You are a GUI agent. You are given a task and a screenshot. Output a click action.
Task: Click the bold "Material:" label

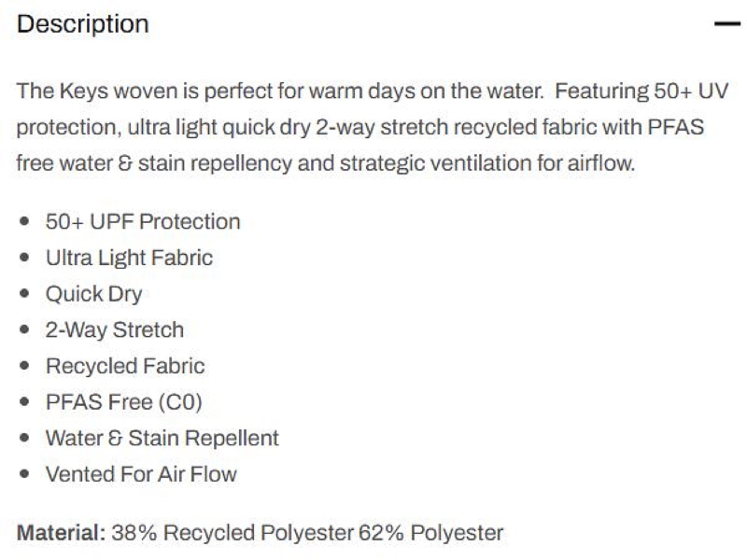point(61,532)
